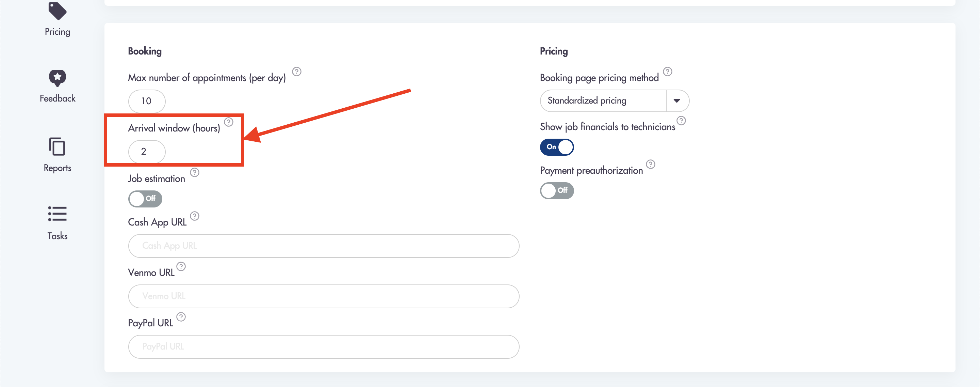This screenshot has width=980, height=387.
Task: Select the Pricing tag icon in sidebar
Action: [x=57, y=12]
